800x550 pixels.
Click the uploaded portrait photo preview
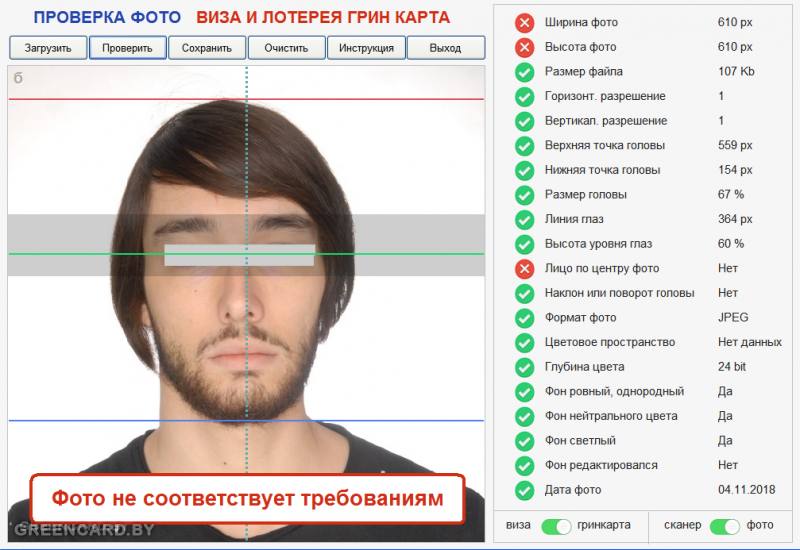tap(246, 304)
